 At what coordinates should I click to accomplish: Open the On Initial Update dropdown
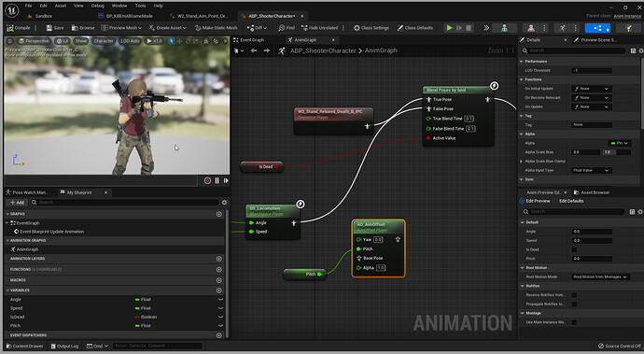(x=591, y=89)
